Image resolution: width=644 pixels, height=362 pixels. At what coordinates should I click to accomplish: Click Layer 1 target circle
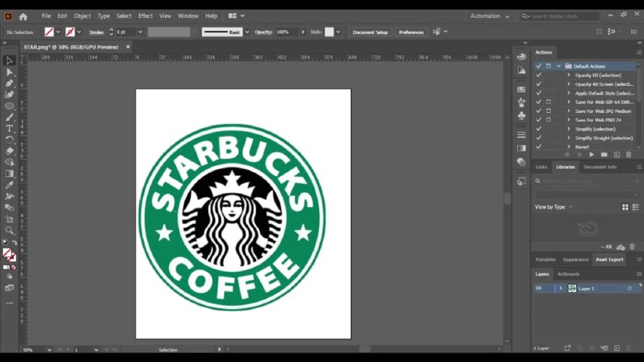629,288
